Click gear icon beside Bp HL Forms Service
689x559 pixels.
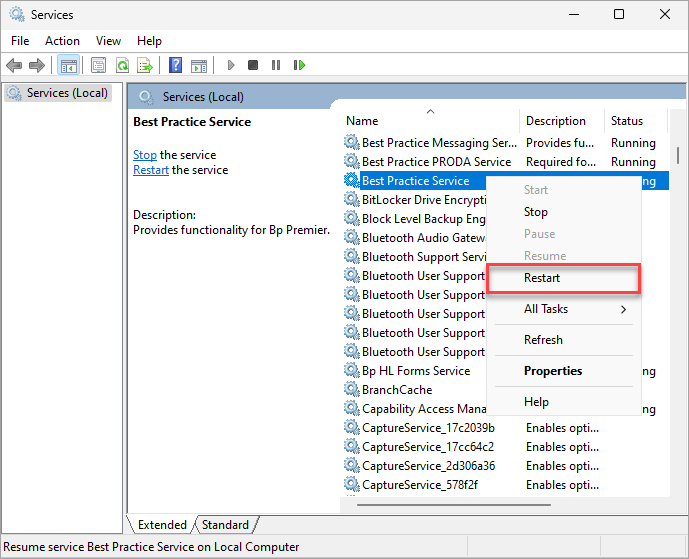352,370
